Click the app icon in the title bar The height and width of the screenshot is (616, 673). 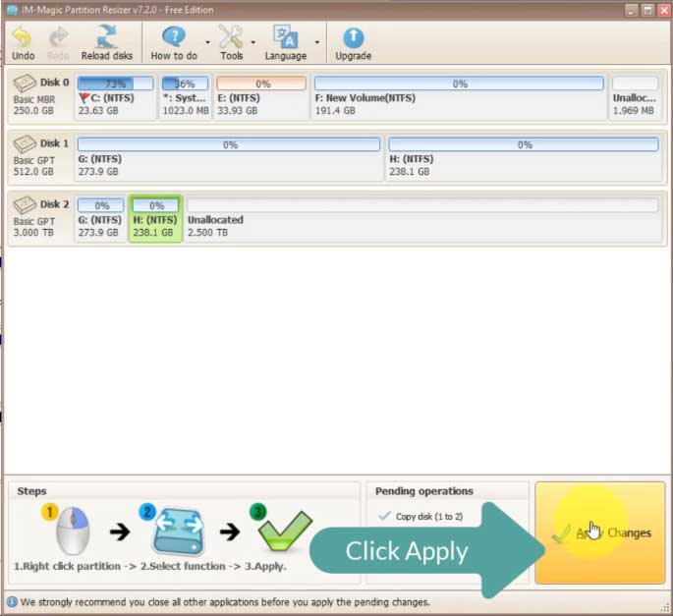point(12,10)
